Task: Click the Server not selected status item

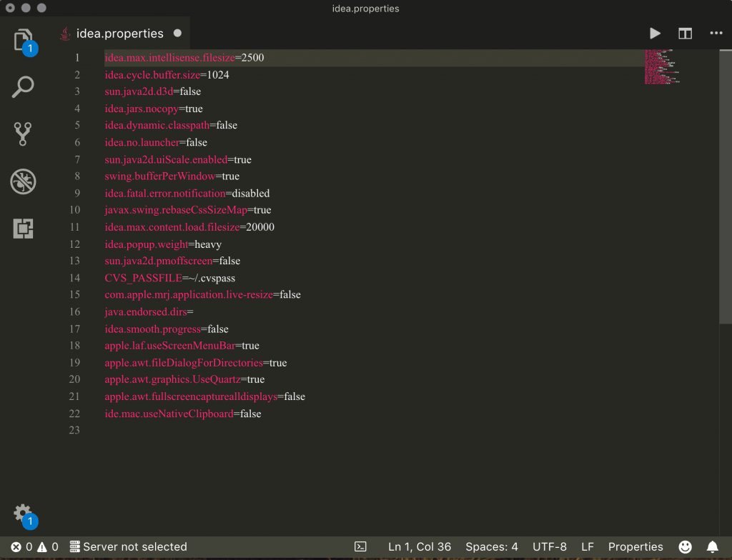Action: point(129,546)
